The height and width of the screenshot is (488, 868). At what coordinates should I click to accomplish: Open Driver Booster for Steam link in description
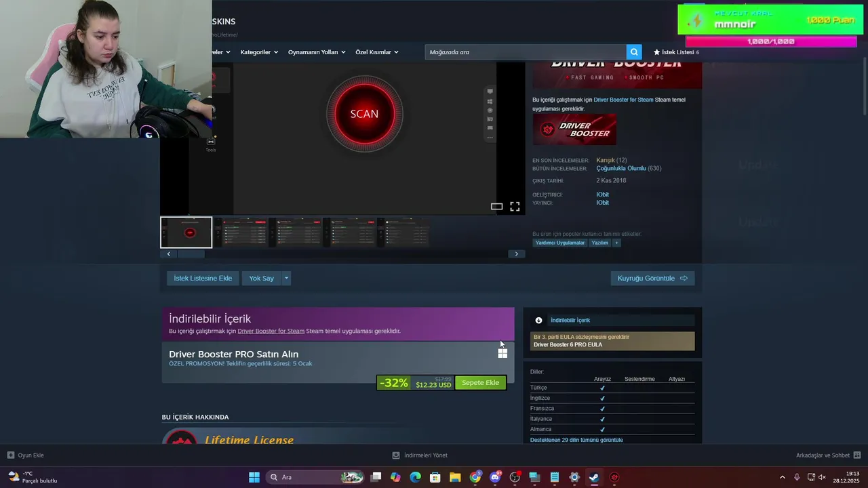pyautogui.click(x=623, y=100)
